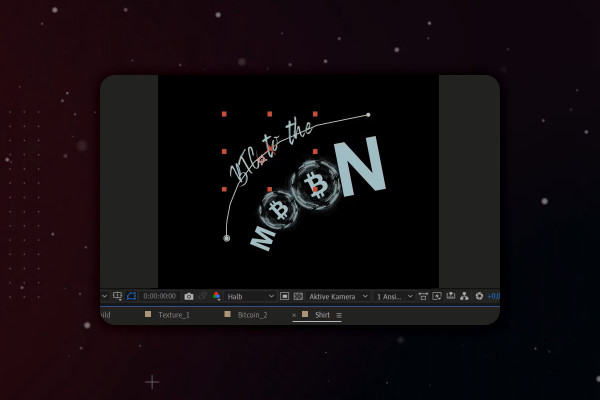Image resolution: width=600 pixels, height=400 pixels.
Task: Open the Shirt tab panel menu icon
Action: pos(339,315)
